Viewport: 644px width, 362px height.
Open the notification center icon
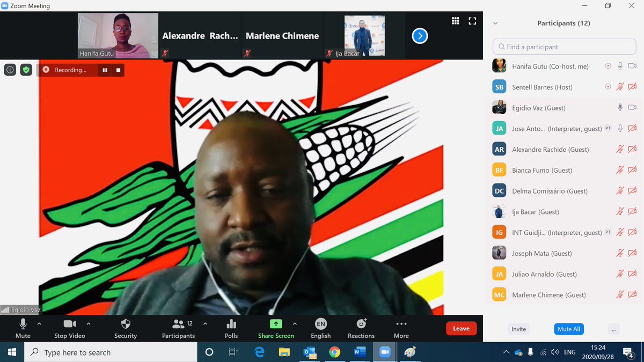(629, 352)
